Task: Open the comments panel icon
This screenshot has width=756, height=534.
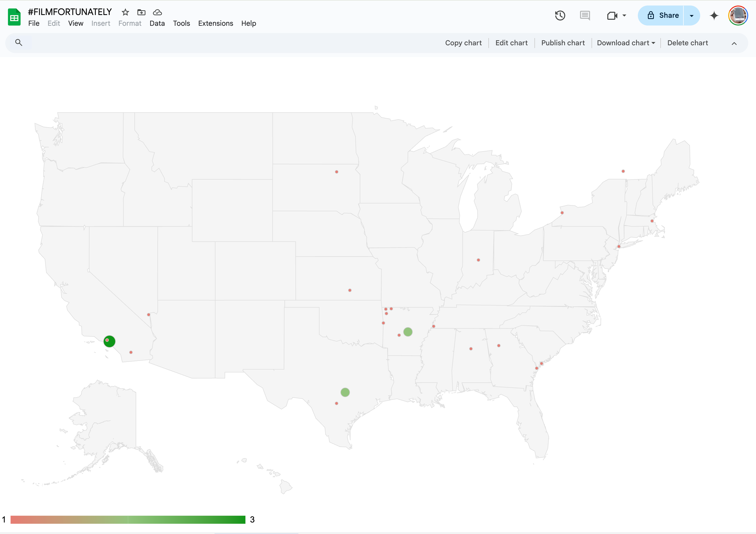Action: (585, 16)
